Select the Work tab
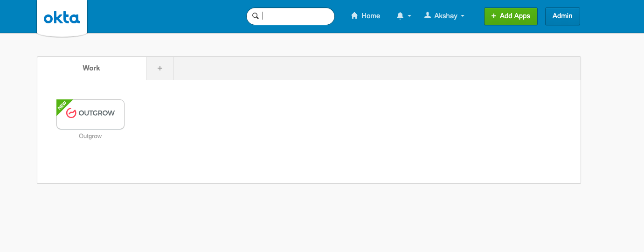This screenshot has height=252, width=644. point(91,68)
